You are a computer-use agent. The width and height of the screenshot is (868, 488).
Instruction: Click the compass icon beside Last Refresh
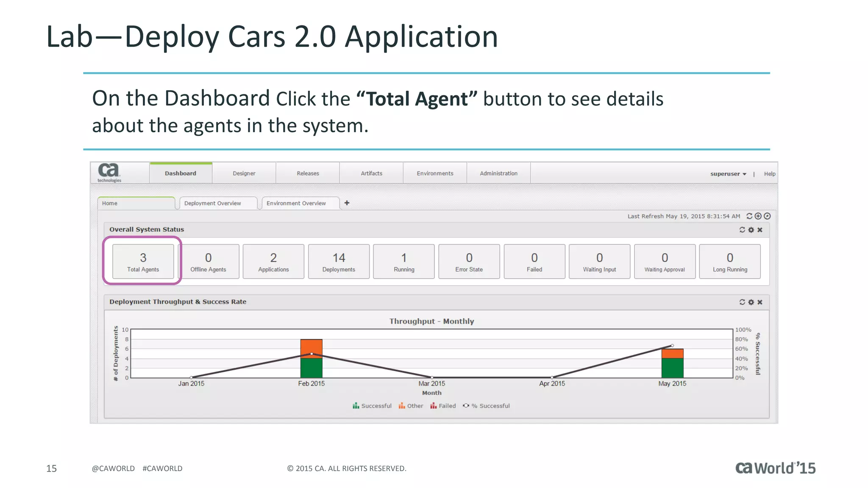767,216
